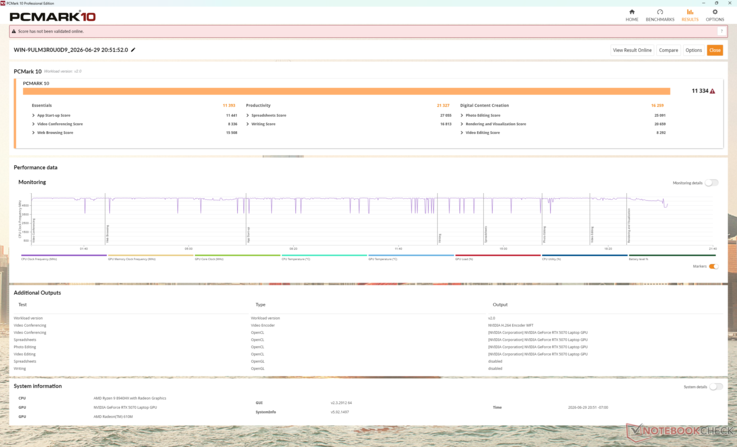Click the red warning triangle beside score
The width and height of the screenshot is (737, 447).
[713, 91]
